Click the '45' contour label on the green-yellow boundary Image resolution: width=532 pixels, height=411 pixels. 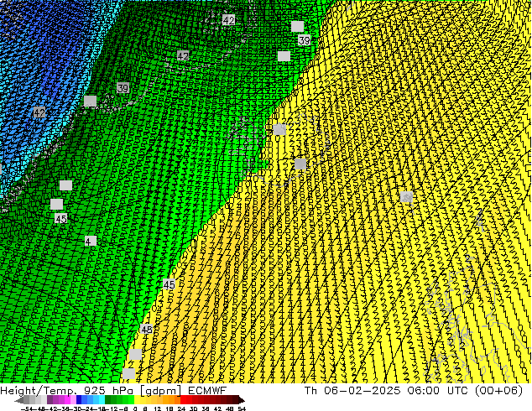[x=169, y=284]
